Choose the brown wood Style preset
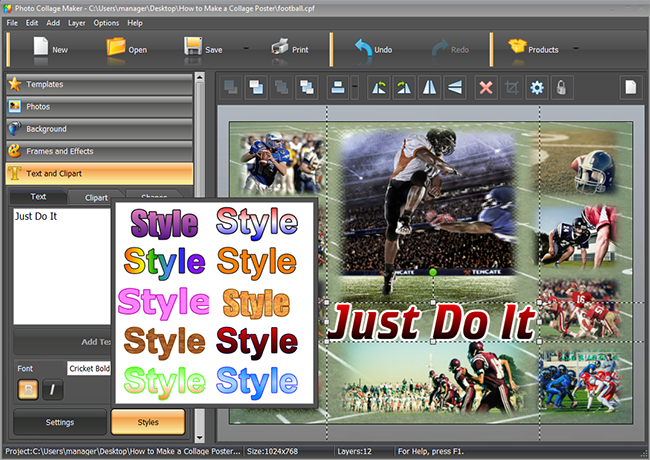Image resolution: width=650 pixels, height=460 pixels. (165, 342)
